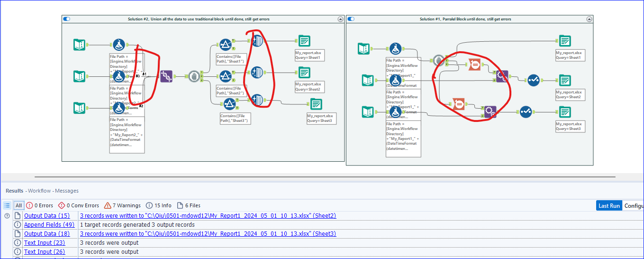Click the Select tool feeding the Sheet3 output in Solution #1
The height and width of the screenshot is (259, 644).
point(526,111)
